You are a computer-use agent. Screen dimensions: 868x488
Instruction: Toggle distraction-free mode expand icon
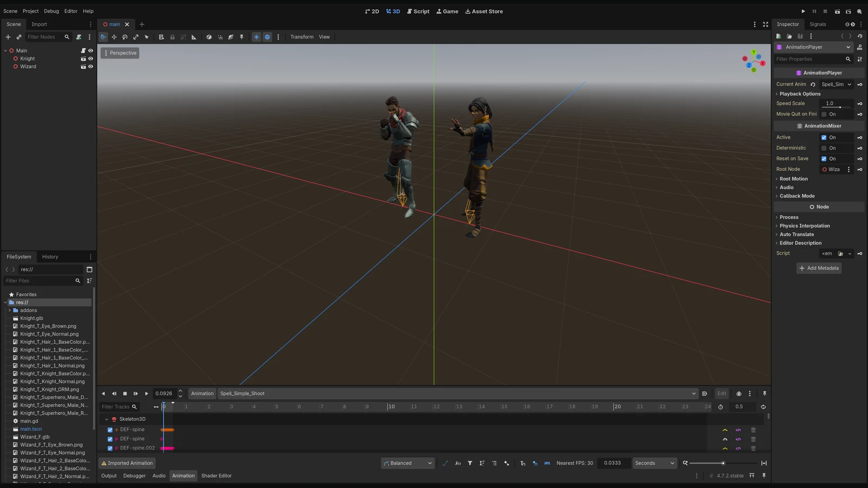click(765, 24)
